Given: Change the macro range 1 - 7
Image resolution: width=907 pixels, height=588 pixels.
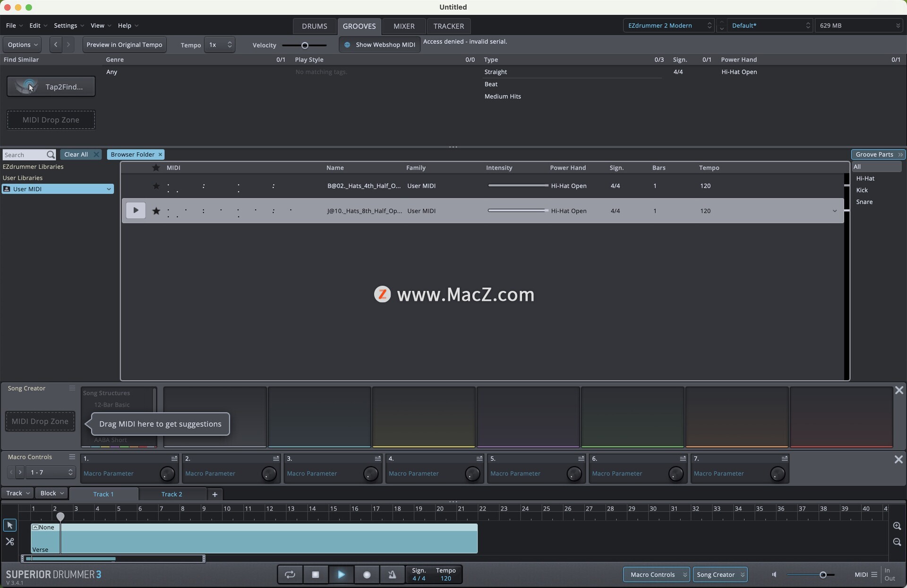Looking at the screenshot, I should pyautogui.click(x=51, y=472).
